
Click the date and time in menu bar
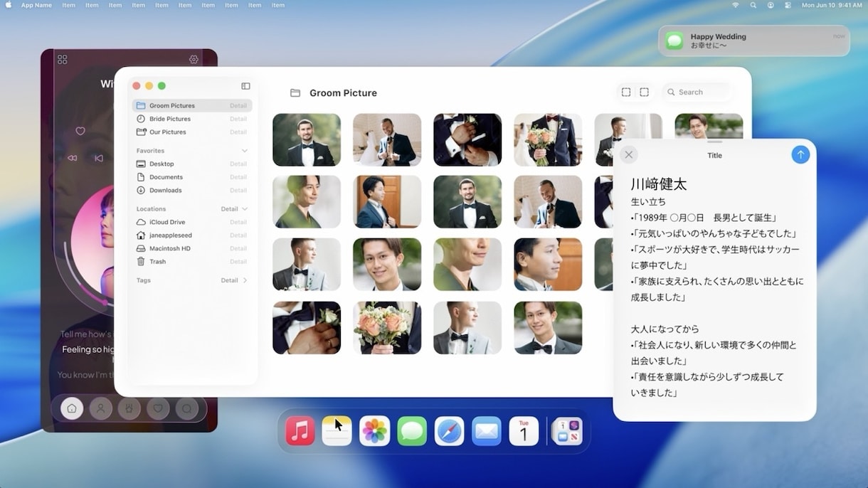[832, 5]
